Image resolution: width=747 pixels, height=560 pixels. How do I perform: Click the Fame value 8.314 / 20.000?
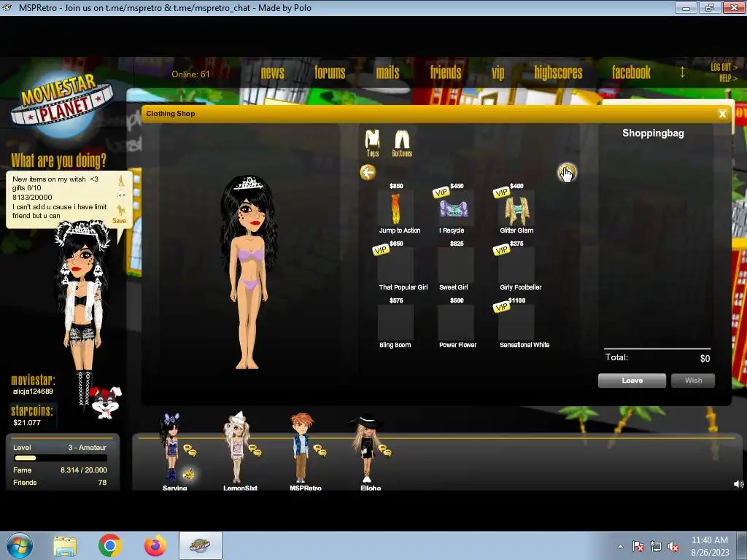point(83,470)
